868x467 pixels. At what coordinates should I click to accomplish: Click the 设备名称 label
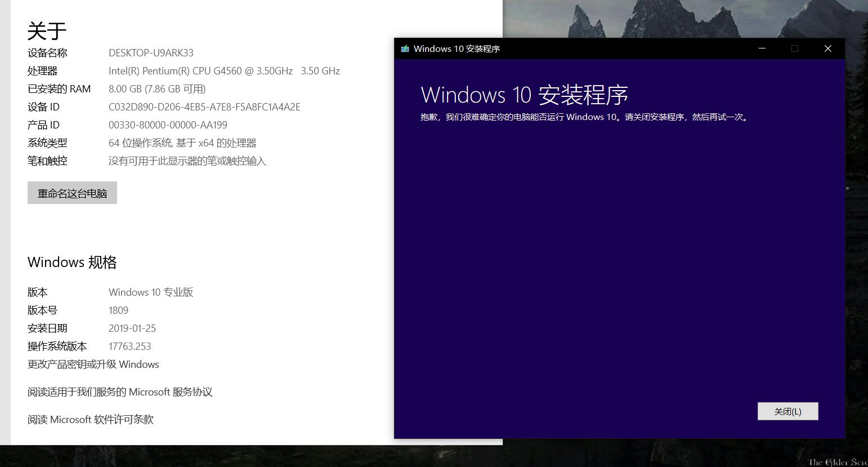[x=47, y=53]
